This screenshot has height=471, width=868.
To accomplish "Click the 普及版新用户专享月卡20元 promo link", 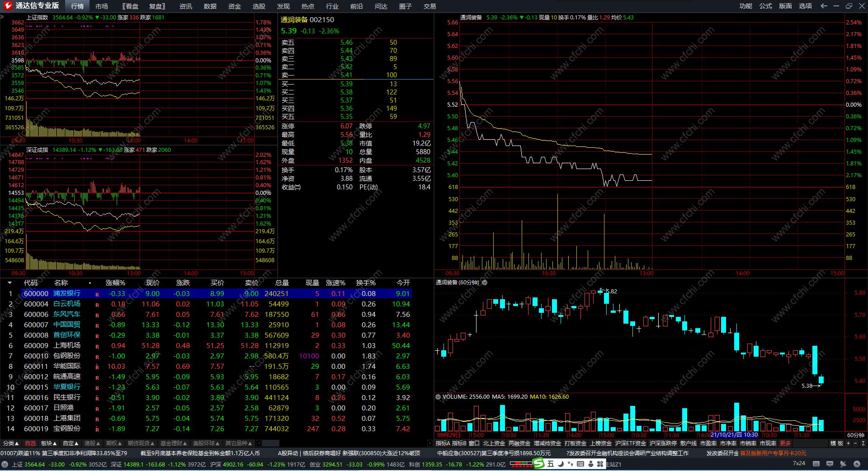I will (x=773, y=453).
